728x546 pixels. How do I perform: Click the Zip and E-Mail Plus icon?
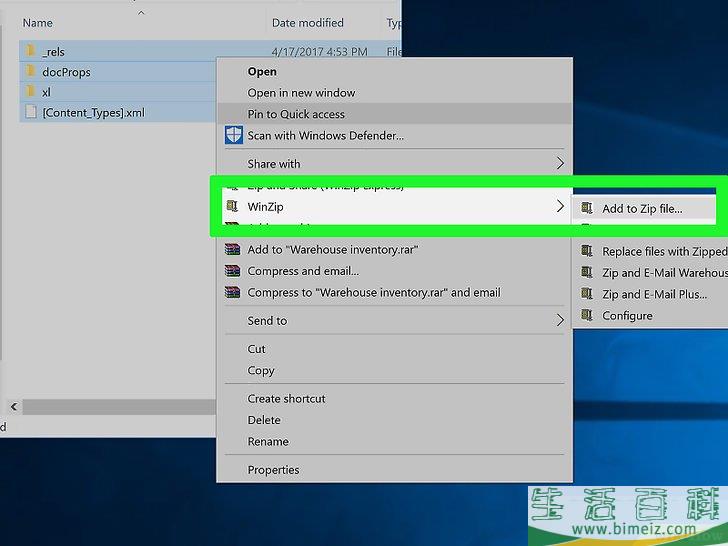[x=587, y=294]
